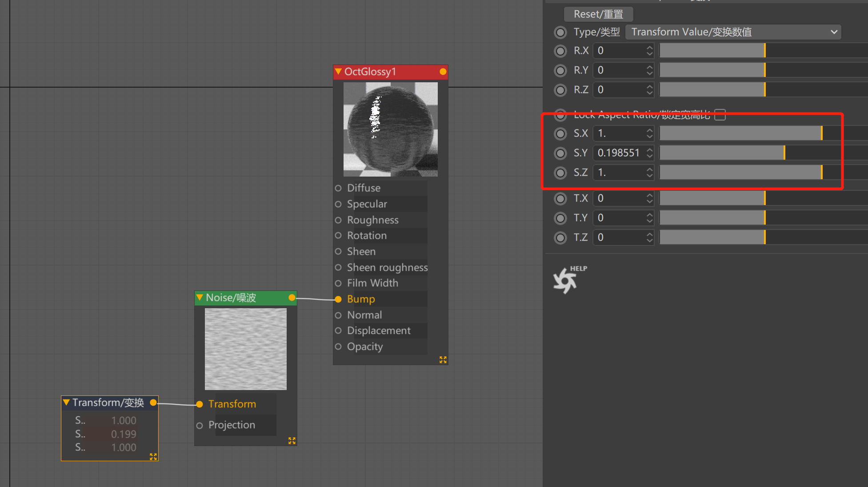Click the Noise node orange output port
The height and width of the screenshot is (487, 868).
click(x=292, y=298)
